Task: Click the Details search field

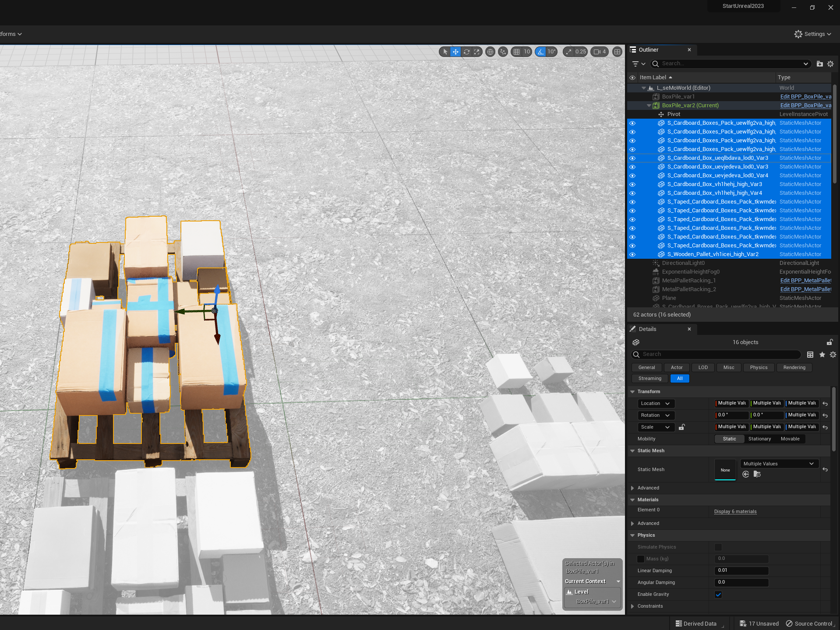Action: coord(716,354)
